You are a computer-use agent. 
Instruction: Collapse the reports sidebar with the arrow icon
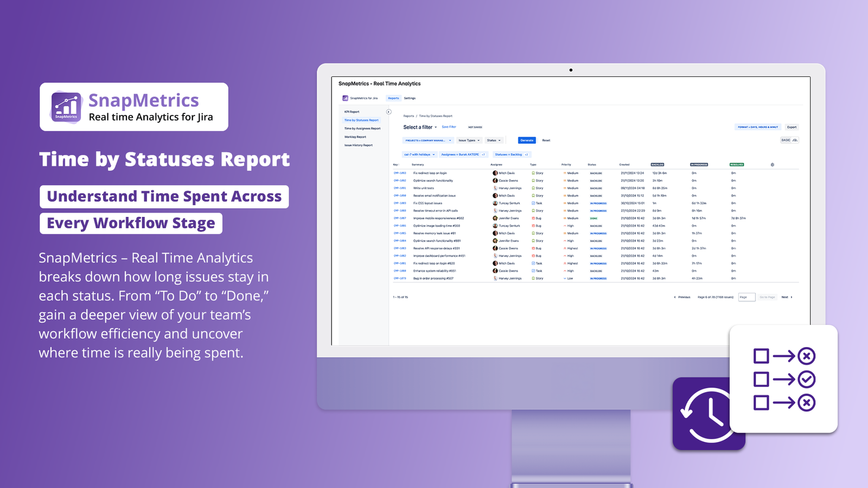point(388,112)
